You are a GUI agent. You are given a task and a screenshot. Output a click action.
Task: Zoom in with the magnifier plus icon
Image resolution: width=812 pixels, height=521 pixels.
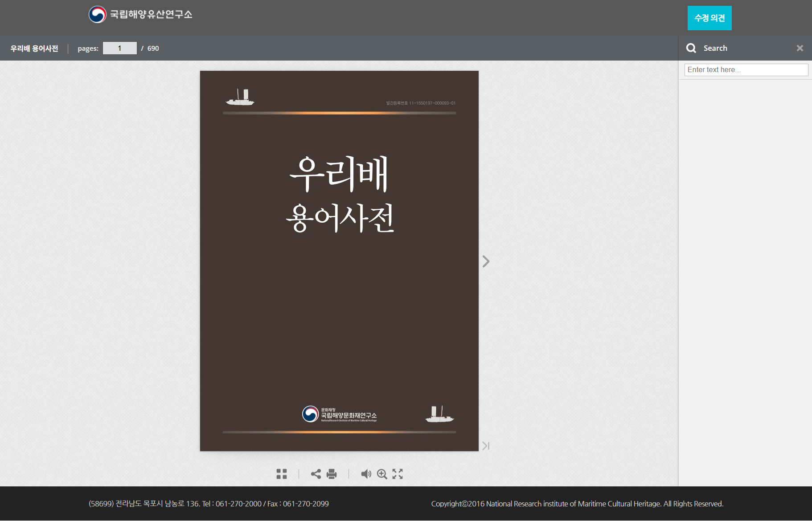coord(382,474)
